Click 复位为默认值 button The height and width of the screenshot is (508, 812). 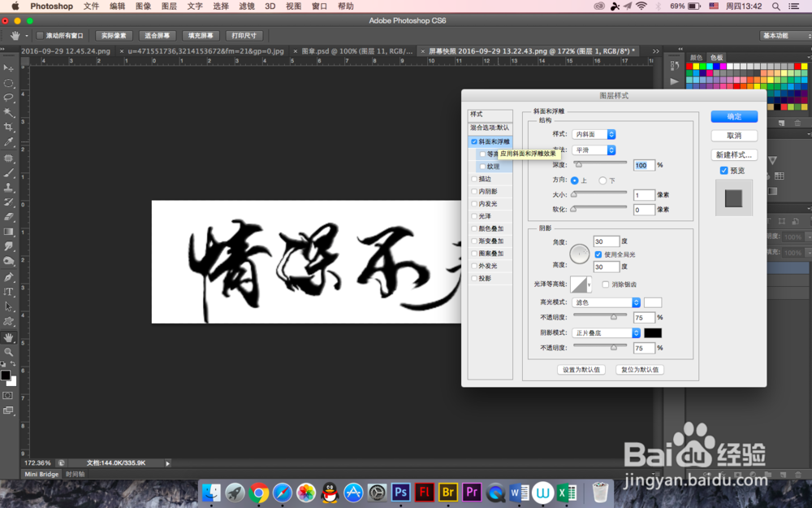coord(640,370)
